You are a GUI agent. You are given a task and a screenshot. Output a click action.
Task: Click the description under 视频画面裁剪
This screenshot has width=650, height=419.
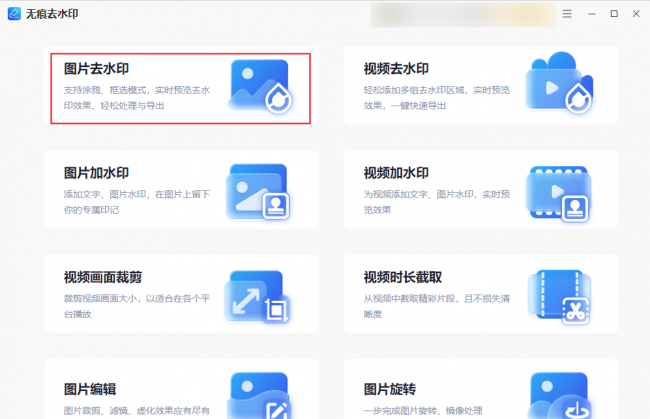137,306
